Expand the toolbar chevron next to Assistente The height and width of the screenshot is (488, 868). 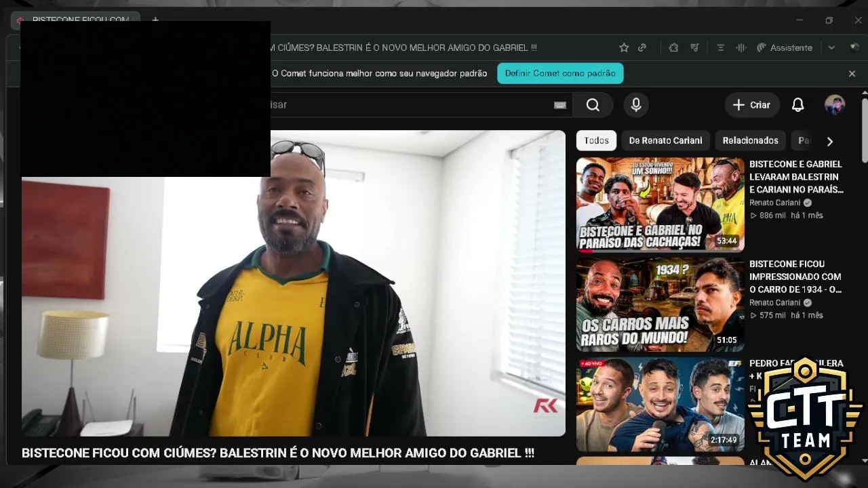click(x=831, y=47)
